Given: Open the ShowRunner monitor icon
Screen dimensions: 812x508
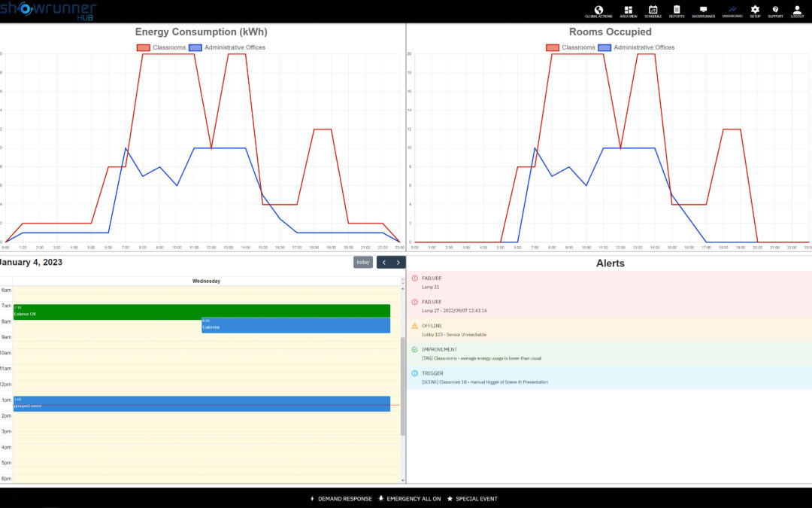Looking at the screenshot, I should click(x=703, y=10).
